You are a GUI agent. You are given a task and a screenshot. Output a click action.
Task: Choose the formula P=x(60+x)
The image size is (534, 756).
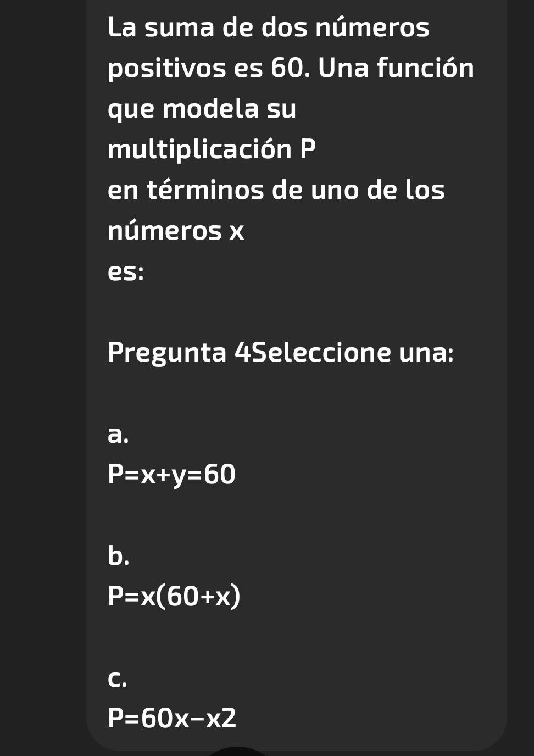tap(174, 596)
